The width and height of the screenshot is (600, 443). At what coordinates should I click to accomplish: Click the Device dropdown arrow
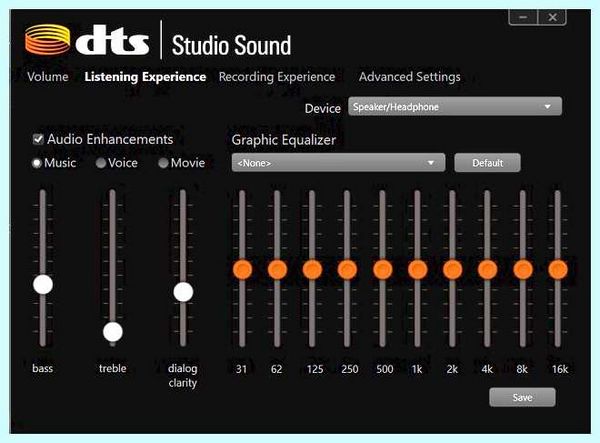coord(548,106)
